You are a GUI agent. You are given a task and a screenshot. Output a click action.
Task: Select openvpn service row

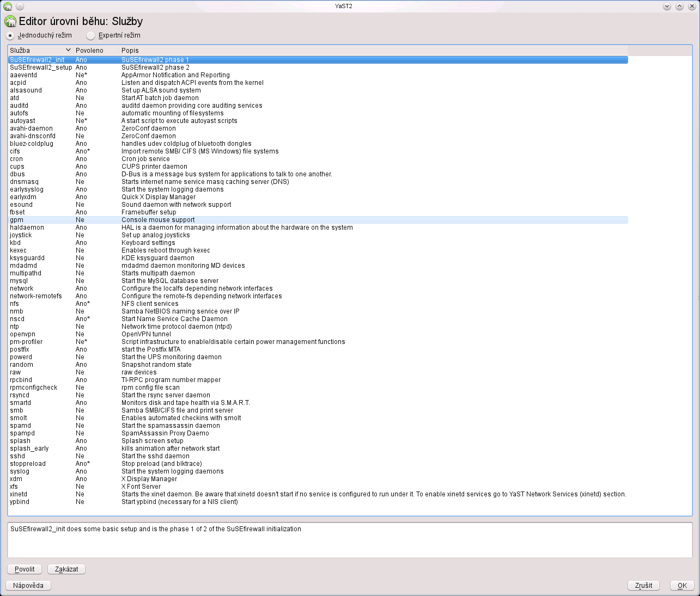coord(318,334)
